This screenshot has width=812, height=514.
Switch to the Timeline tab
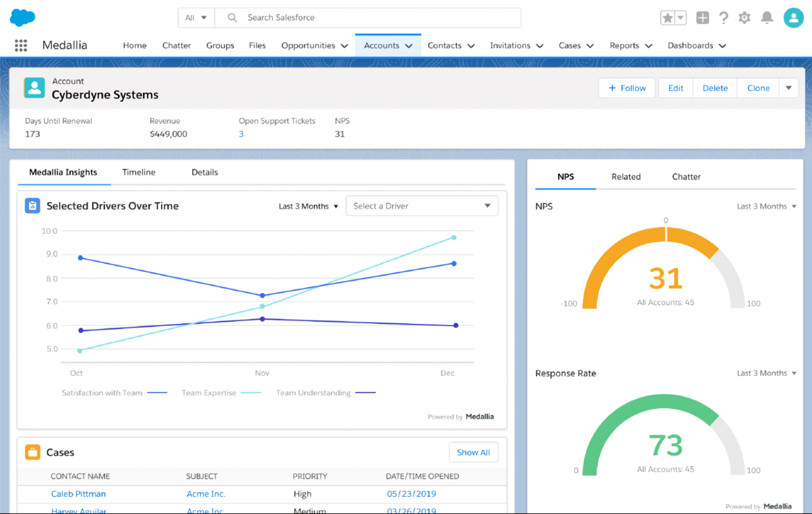tap(139, 173)
